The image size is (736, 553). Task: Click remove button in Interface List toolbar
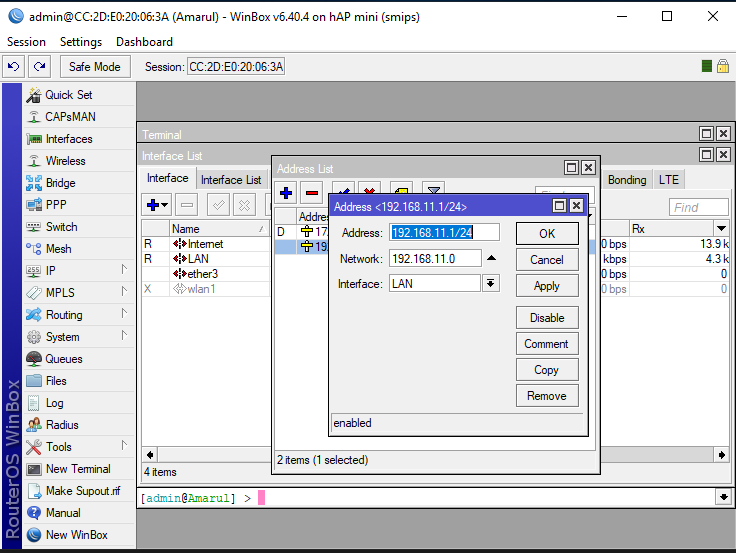click(187, 205)
